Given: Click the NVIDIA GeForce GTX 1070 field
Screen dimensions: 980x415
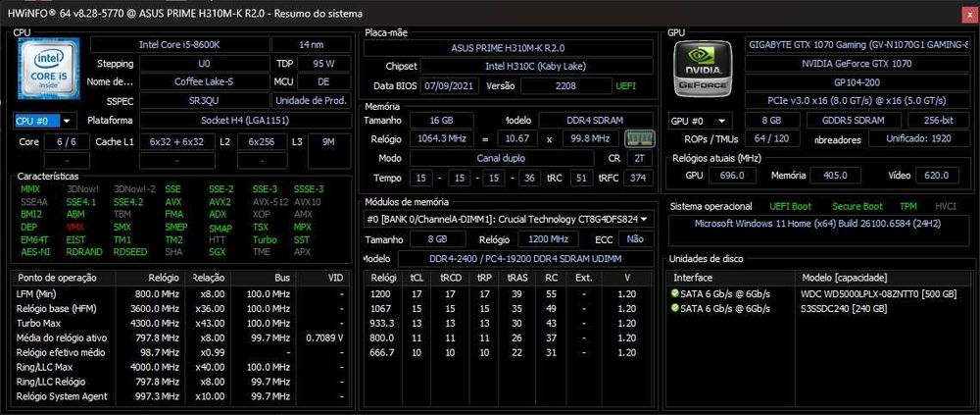Looking at the screenshot, I should click(857, 63).
